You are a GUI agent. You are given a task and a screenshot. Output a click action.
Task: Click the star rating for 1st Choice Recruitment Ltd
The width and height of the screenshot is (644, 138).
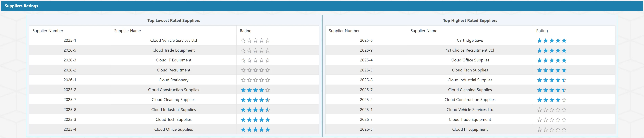(552, 51)
